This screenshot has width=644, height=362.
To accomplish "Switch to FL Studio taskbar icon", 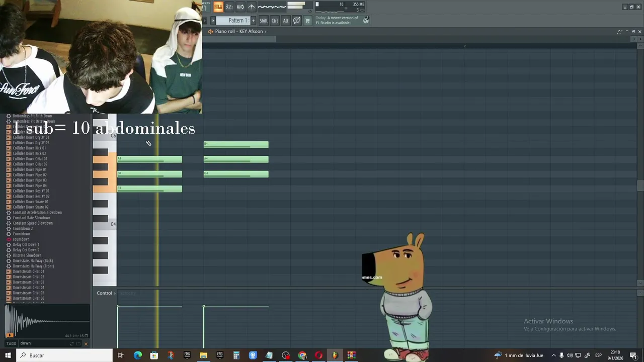I will tap(335, 355).
